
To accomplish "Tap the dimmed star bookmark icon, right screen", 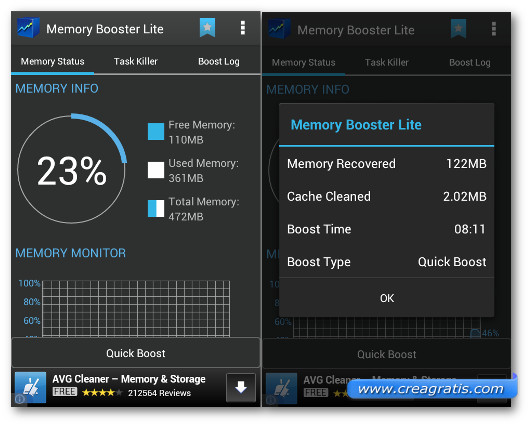I will pyautogui.click(x=458, y=29).
